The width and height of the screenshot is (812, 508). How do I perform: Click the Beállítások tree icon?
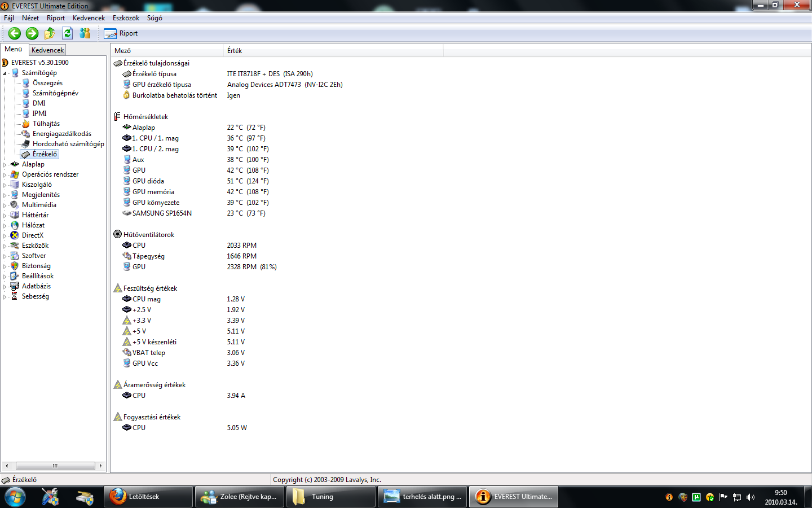(x=15, y=276)
